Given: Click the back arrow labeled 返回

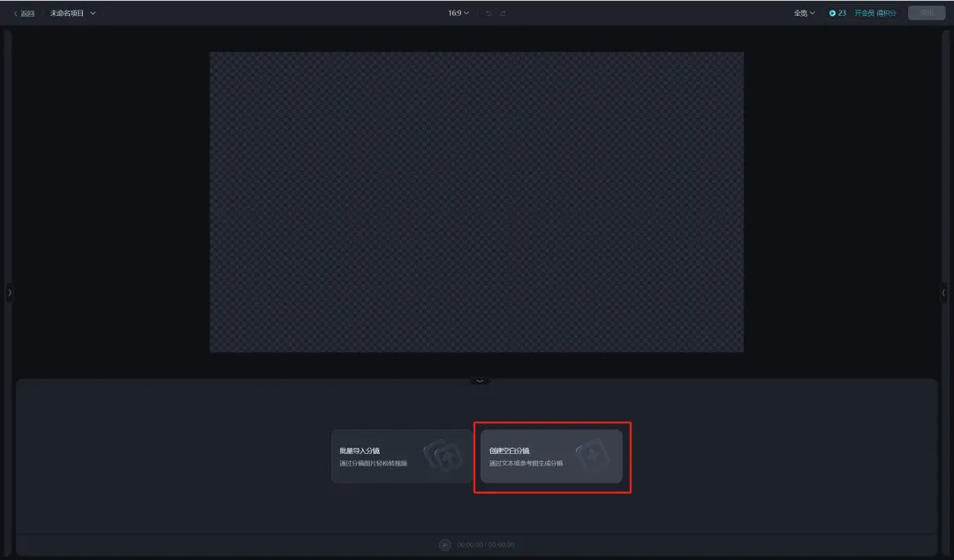Looking at the screenshot, I should pyautogui.click(x=24, y=13).
